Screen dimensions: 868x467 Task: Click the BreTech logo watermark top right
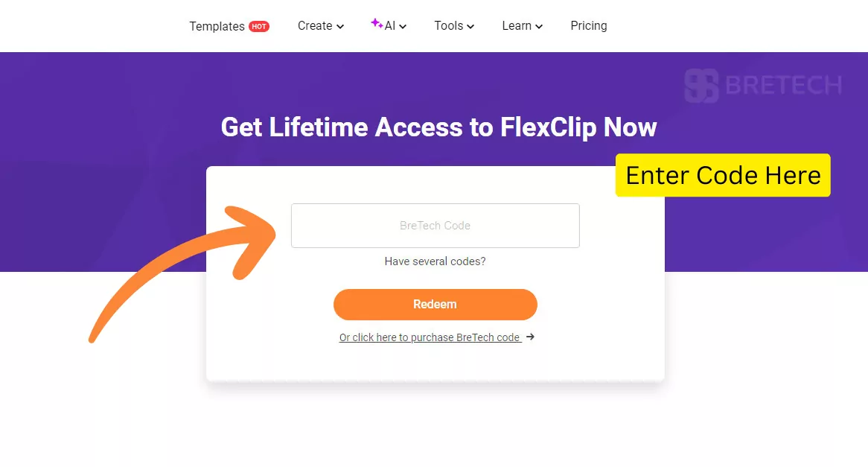[x=764, y=86]
